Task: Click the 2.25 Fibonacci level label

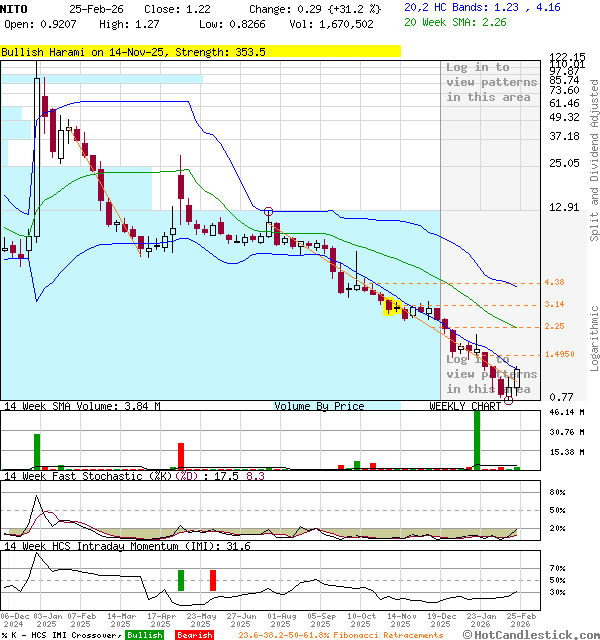Action: point(555,326)
